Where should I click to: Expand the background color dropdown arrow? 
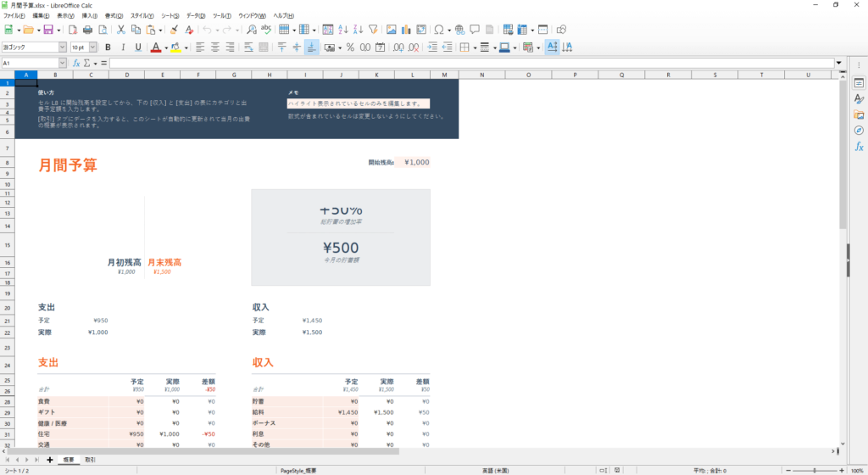(186, 48)
